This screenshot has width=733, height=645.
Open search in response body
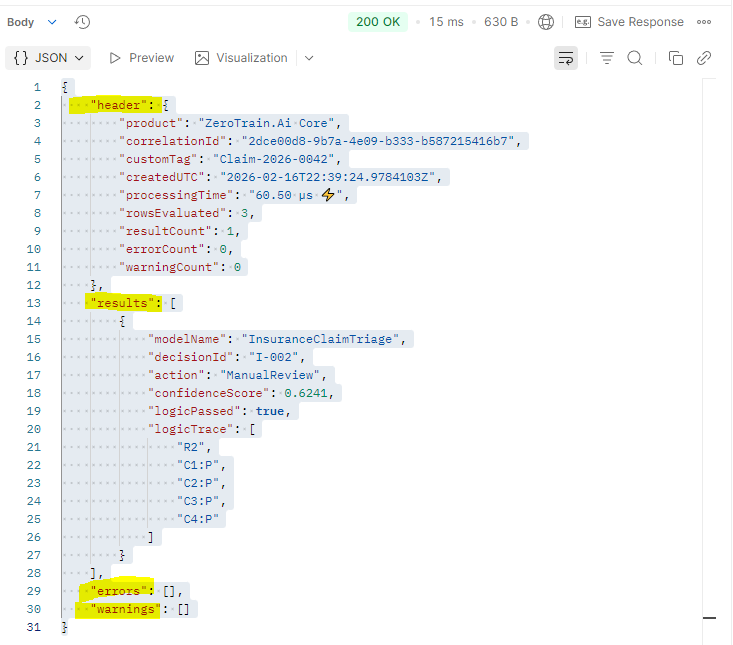(x=634, y=58)
